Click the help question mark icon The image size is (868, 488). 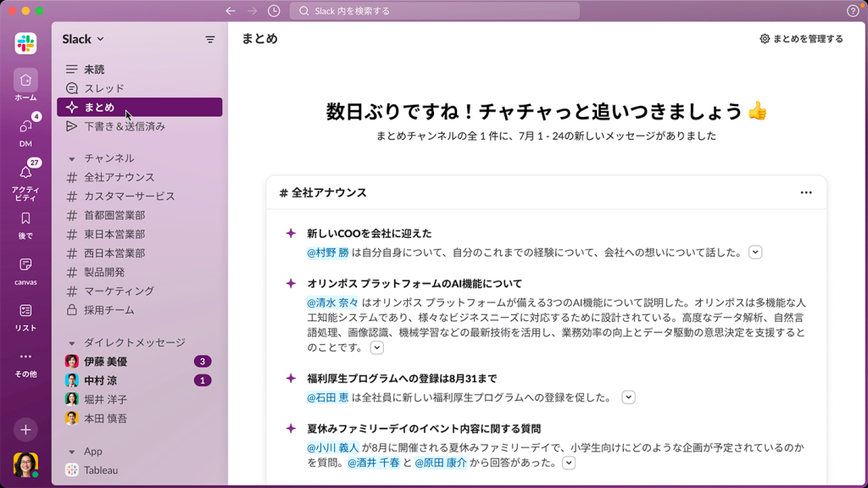click(853, 11)
